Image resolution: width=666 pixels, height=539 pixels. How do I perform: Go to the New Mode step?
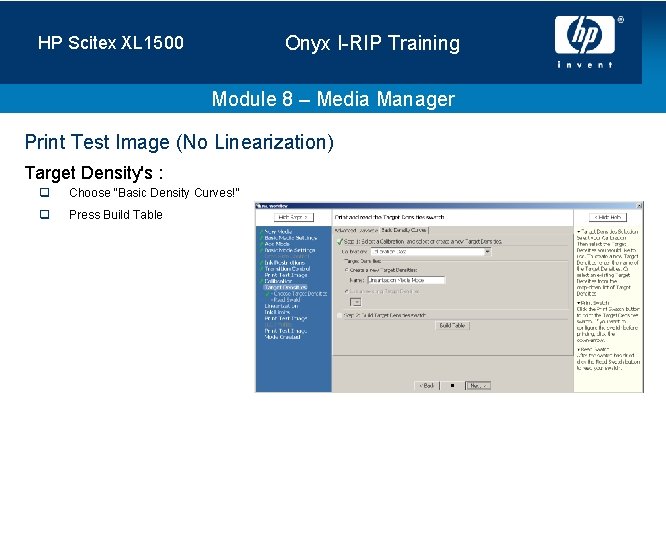tap(277, 244)
